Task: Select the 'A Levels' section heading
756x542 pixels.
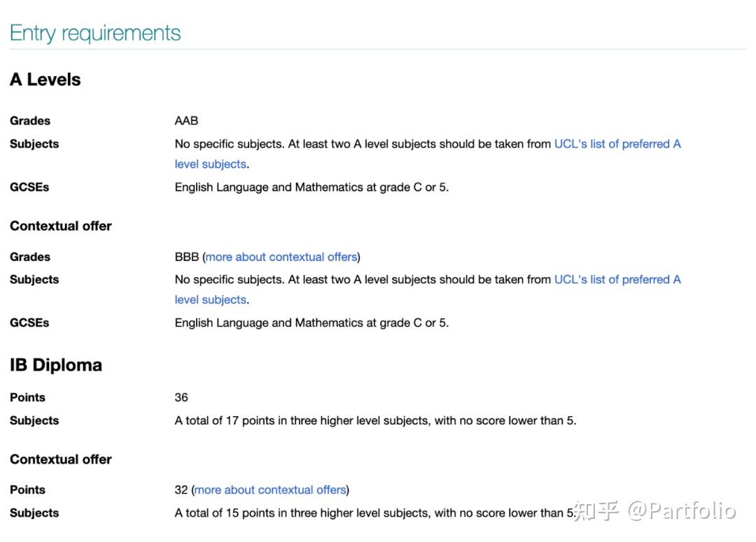Action: click(x=45, y=80)
